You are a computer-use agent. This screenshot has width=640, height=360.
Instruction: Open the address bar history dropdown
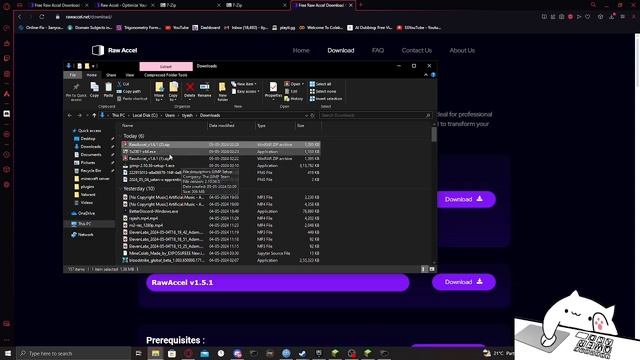tap(306, 116)
